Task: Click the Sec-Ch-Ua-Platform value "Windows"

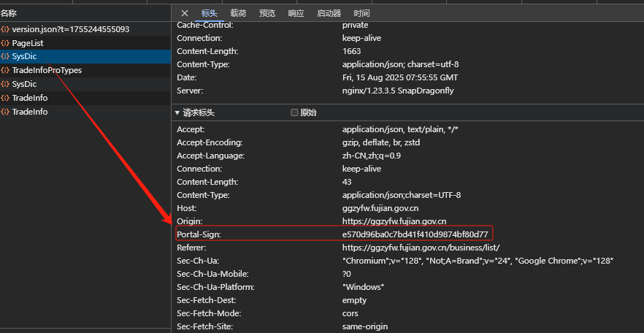Action: pos(363,287)
